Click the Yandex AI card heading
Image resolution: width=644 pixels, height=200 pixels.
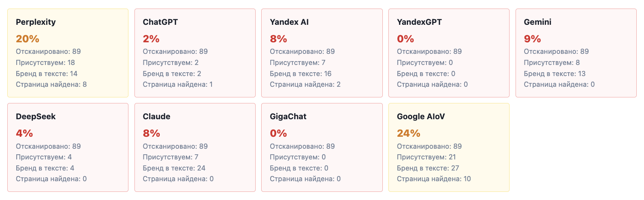(x=289, y=22)
